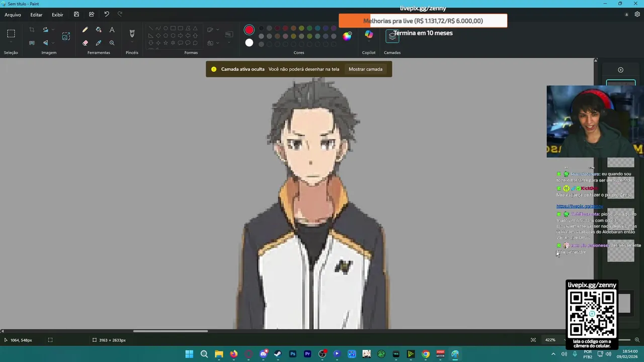This screenshot has height=362, width=644.
Task: Click the Fit to window icon
Action: (533, 340)
